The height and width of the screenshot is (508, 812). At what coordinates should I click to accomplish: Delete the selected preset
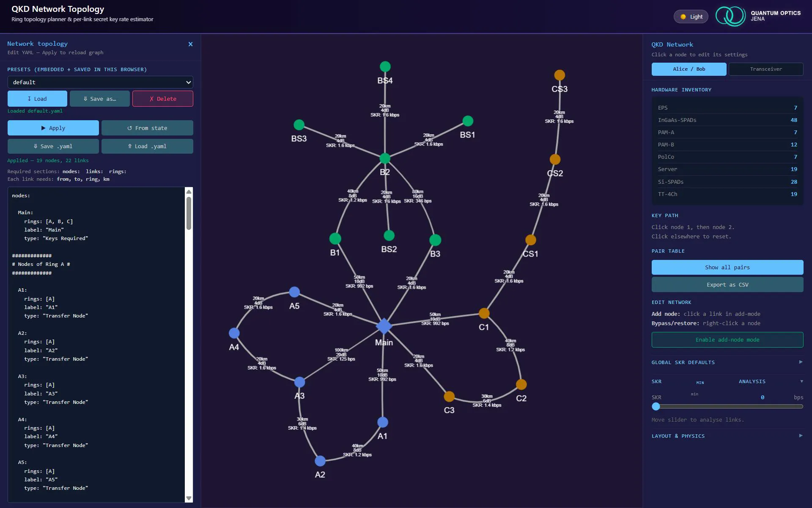pyautogui.click(x=163, y=99)
